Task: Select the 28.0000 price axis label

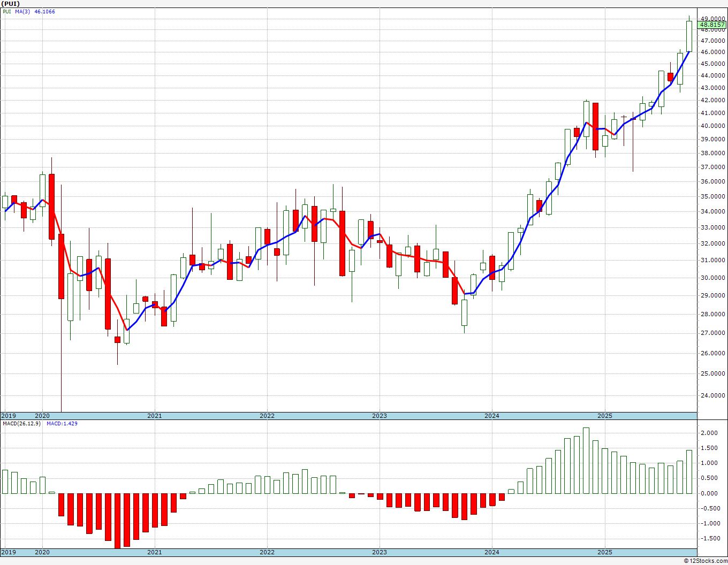Action: [712, 314]
